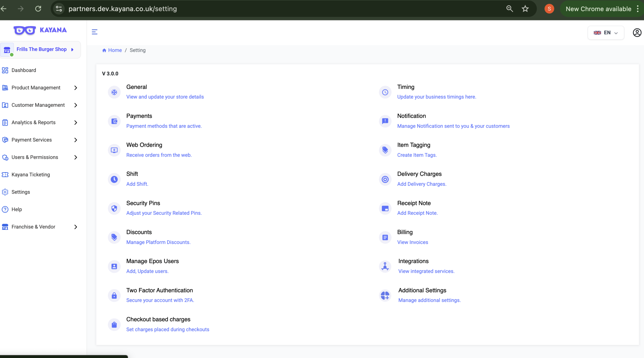The width and height of the screenshot is (644, 358).
Task: Click the Security Pins shield icon
Action: coord(114,208)
